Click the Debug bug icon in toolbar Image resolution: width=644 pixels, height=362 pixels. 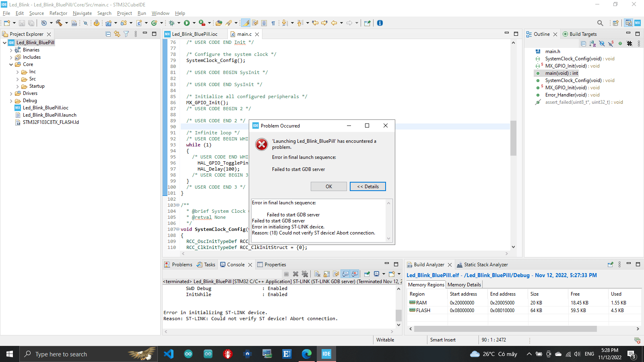pos(172,23)
